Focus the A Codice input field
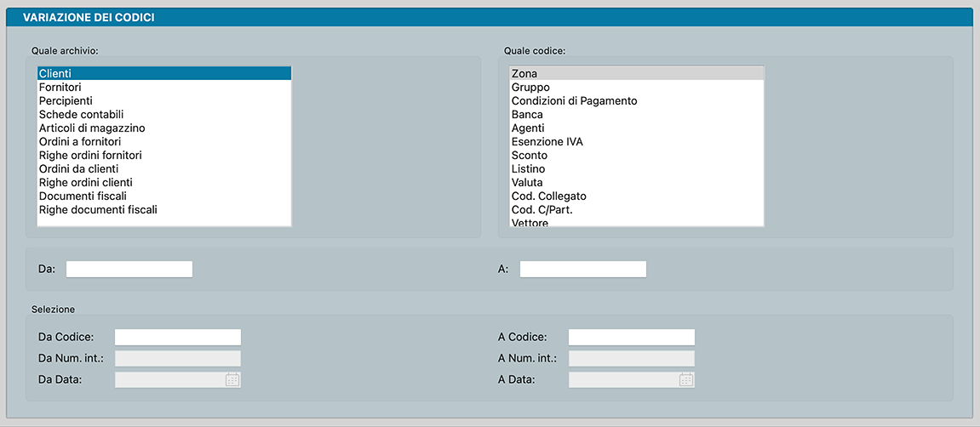The width and height of the screenshot is (980, 427). pyautogui.click(x=632, y=337)
